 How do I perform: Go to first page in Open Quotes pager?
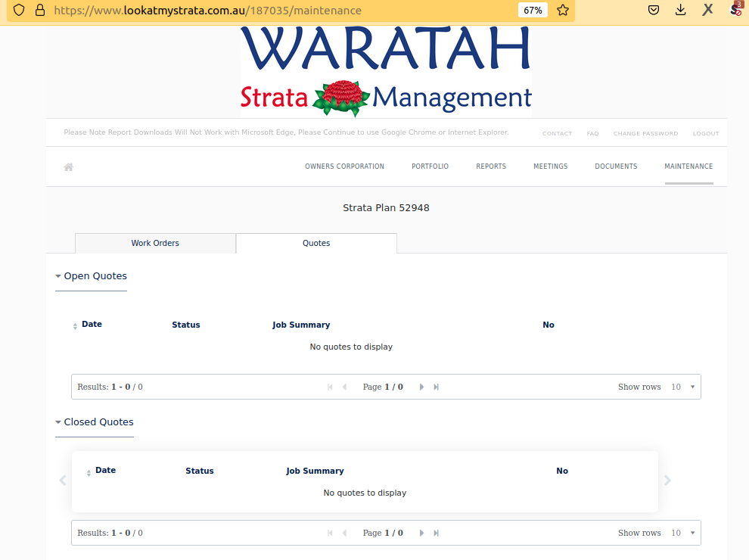tap(330, 387)
